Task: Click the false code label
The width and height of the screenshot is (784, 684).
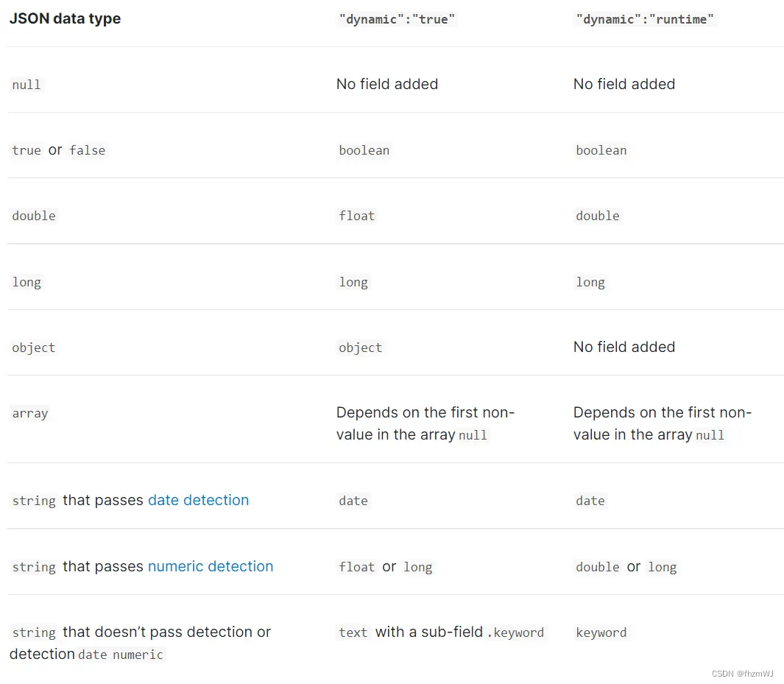Action: coord(88,150)
